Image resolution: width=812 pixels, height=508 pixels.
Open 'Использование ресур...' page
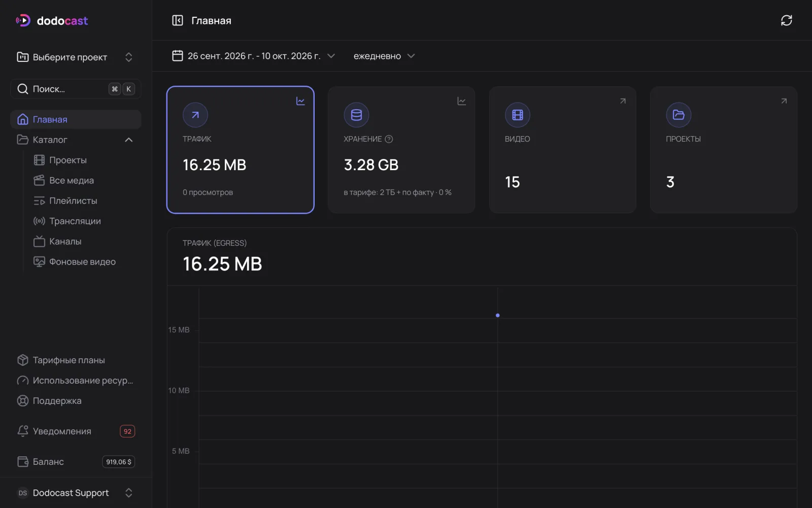click(x=76, y=380)
